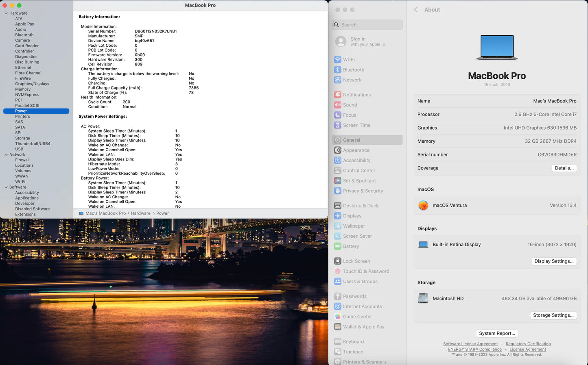Viewport: 588px width, 365px height.
Task: Open the Desktop & Dock settings pane
Action: (361, 206)
